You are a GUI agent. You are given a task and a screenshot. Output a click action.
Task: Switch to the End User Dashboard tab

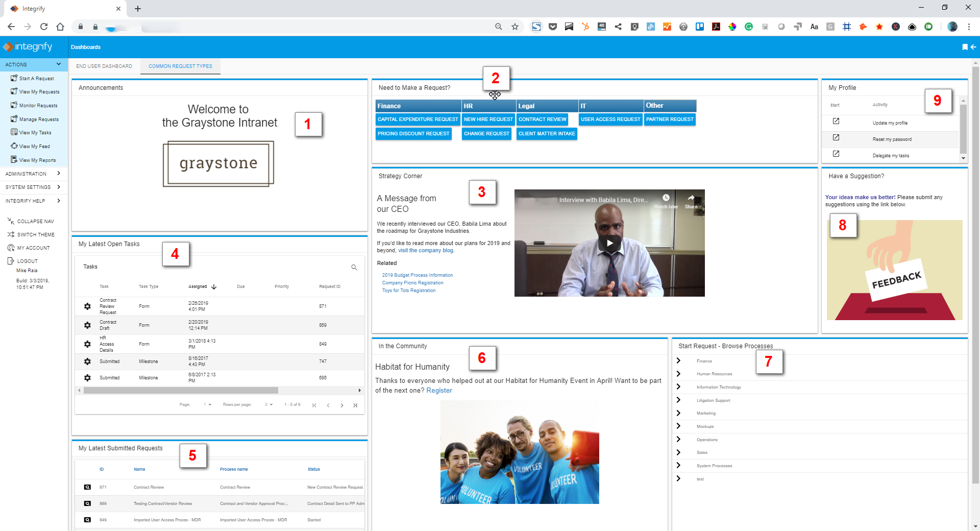click(x=104, y=66)
